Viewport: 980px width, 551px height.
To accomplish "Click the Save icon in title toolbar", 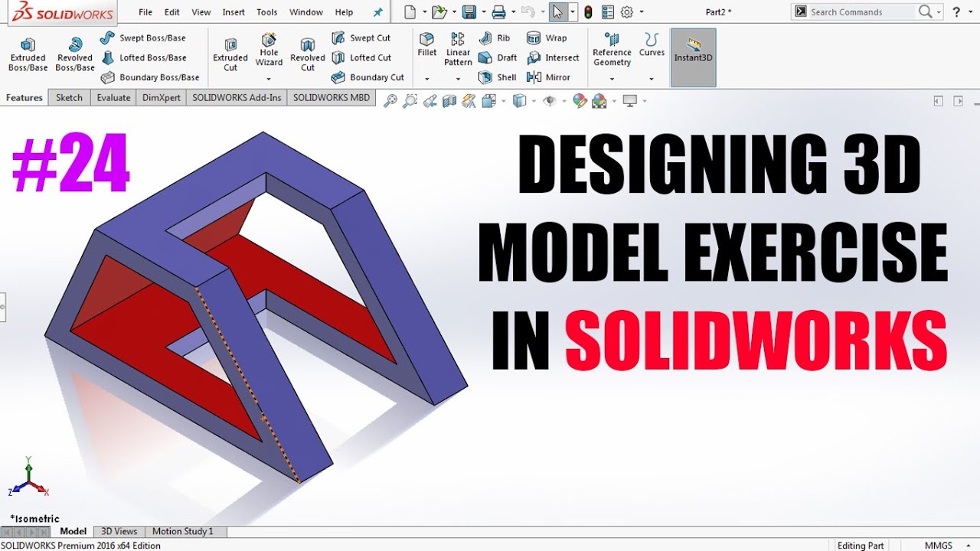I will (469, 12).
